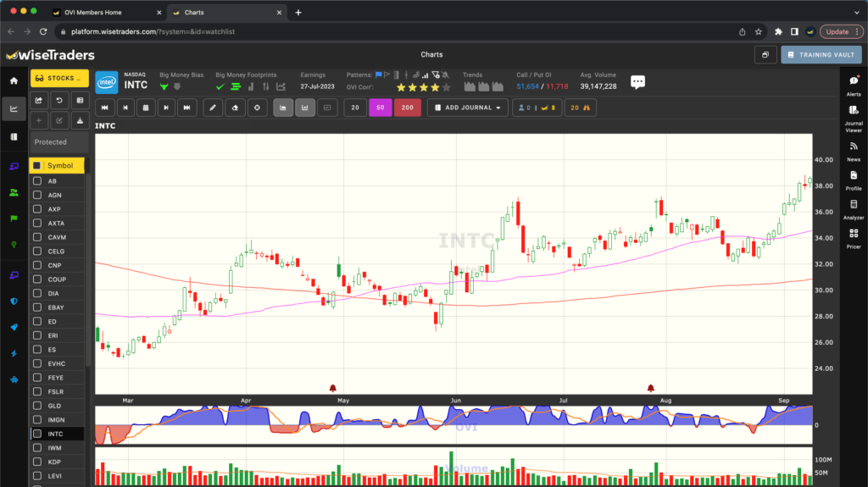
Task: Check the AXP symbol checkbox
Action: coord(37,209)
